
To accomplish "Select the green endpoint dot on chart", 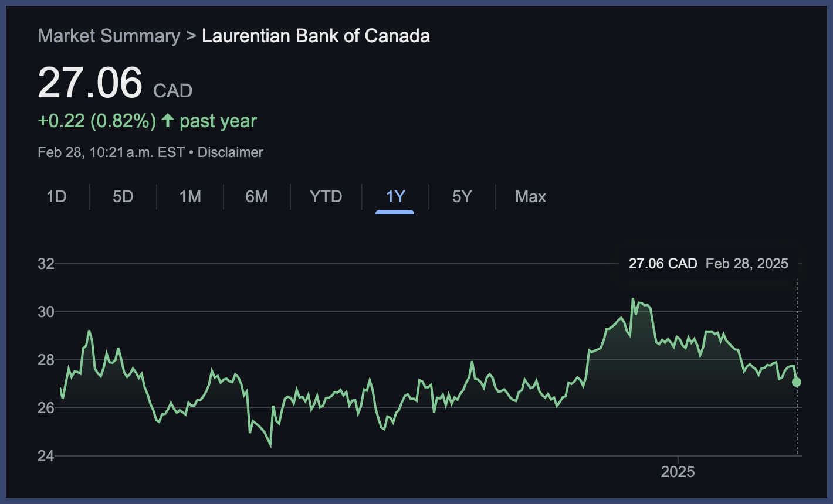I will tap(796, 383).
